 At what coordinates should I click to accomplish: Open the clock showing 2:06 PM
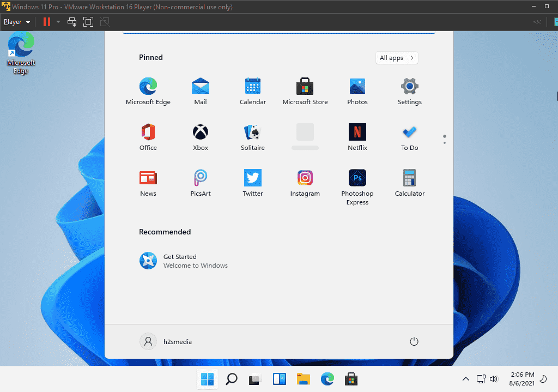coord(522,379)
